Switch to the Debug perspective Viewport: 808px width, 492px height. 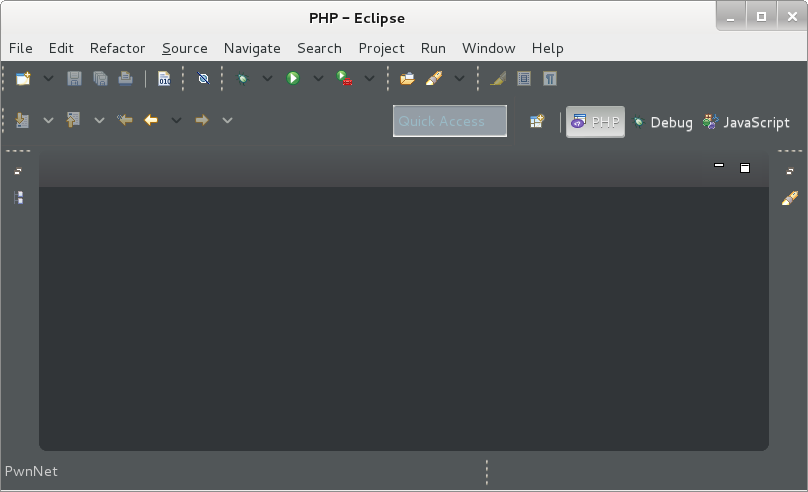(x=663, y=122)
